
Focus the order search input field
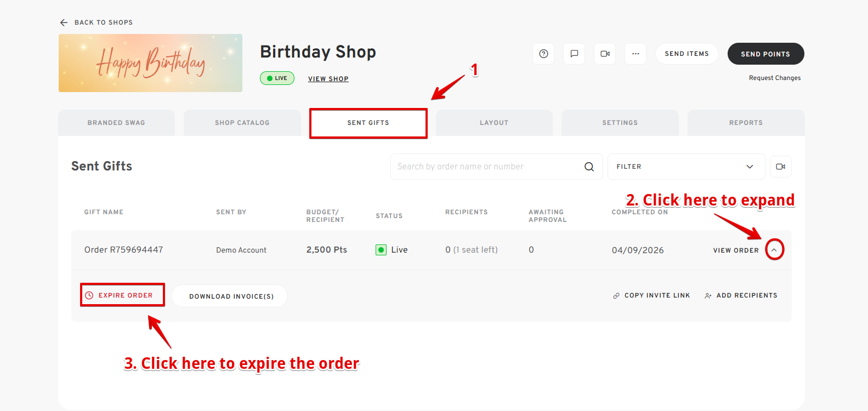click(x=485, y=167)
